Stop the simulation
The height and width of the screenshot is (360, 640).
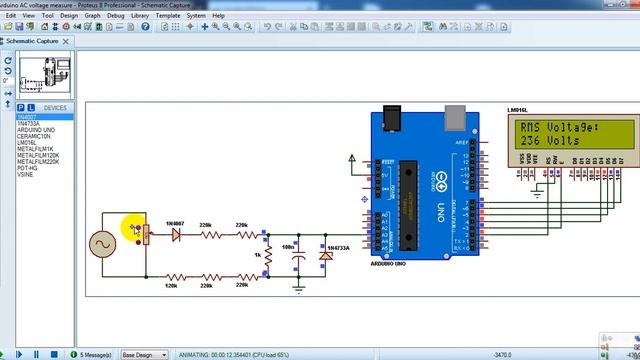54,354
